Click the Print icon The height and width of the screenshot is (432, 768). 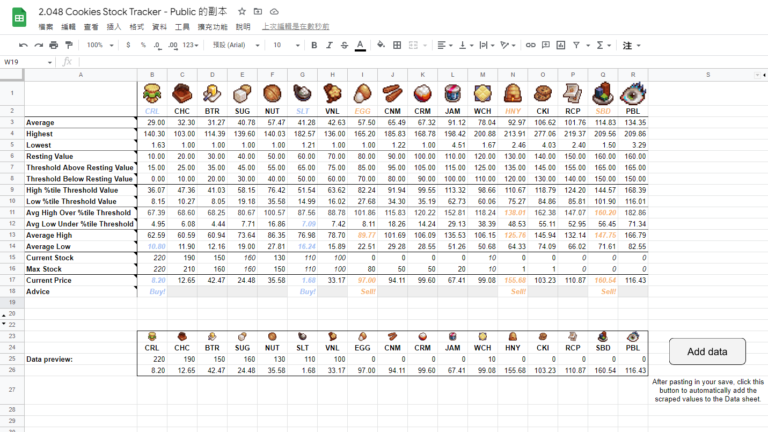tap(53, 45)
